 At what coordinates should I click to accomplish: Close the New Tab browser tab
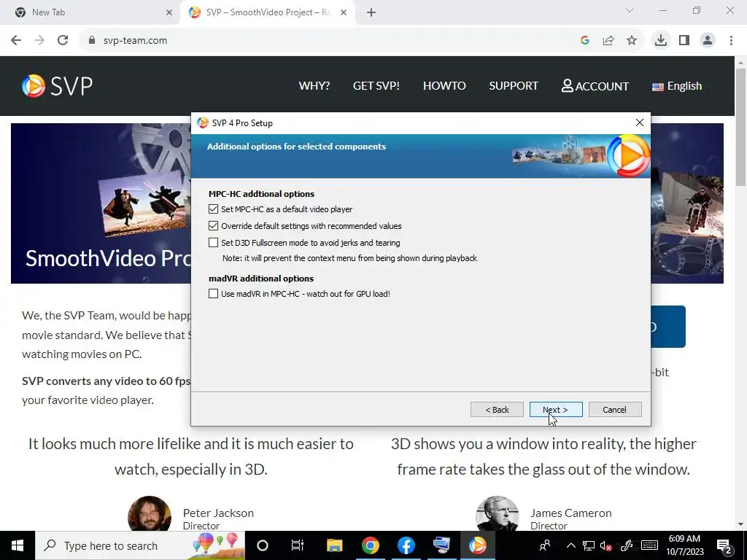[169, 12]
